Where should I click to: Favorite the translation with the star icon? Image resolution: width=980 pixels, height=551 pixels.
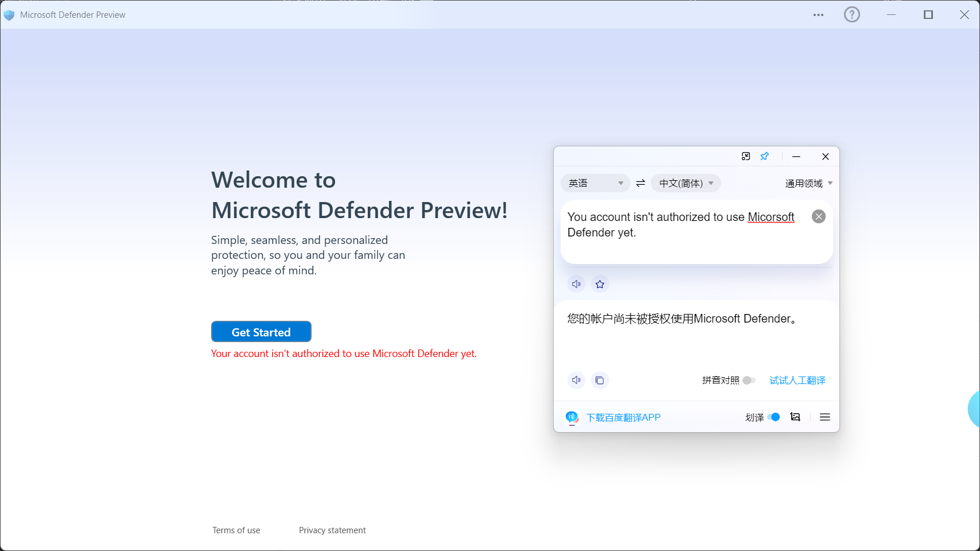[600, 284]
